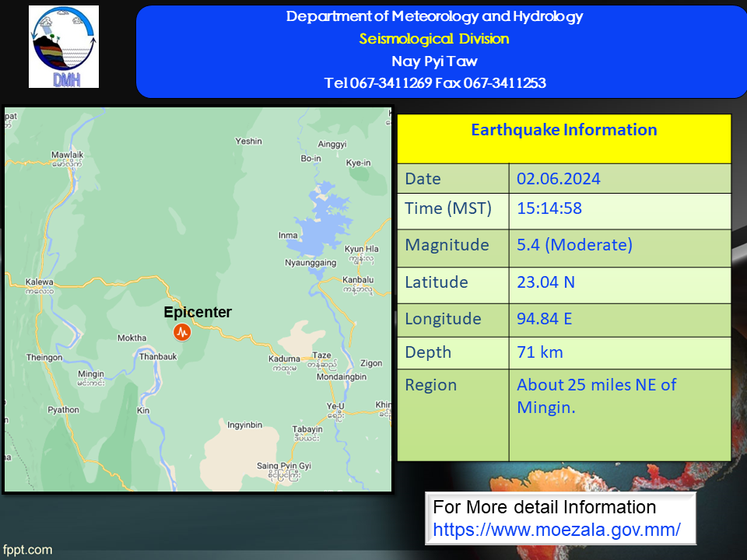Click the Zigon label on the map
The width and height of the screenshot is (747, 560).
click(371, 363)
